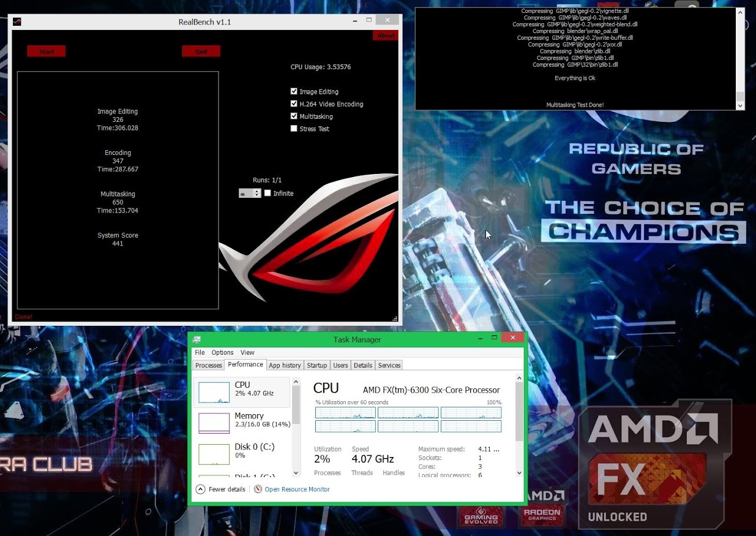
Task: Click the "Time:306.028" Image Editing result
Action: click(x=118, y=128)
